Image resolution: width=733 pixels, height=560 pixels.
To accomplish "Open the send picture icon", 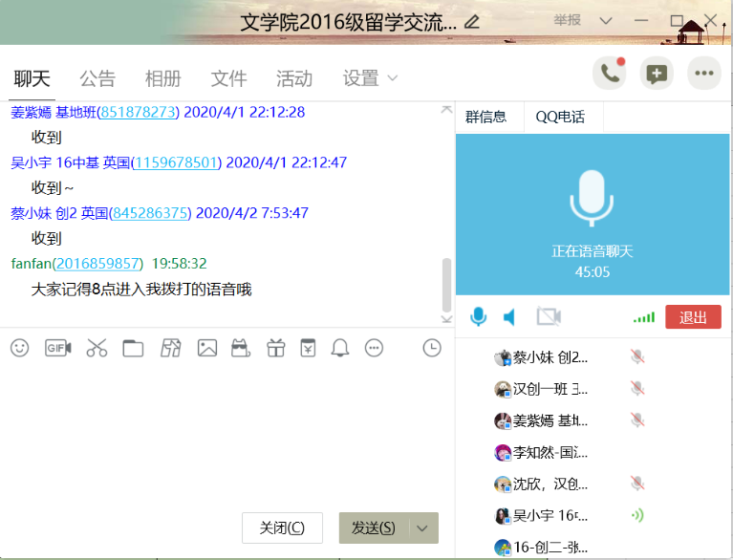I will (x=207, y=349).
